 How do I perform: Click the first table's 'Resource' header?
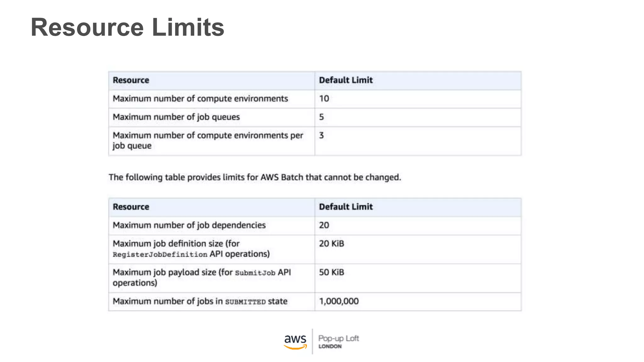pos(131,80)
